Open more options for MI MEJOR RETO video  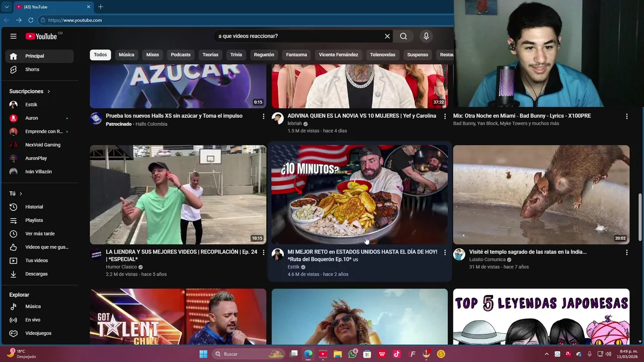pos(445,252)
